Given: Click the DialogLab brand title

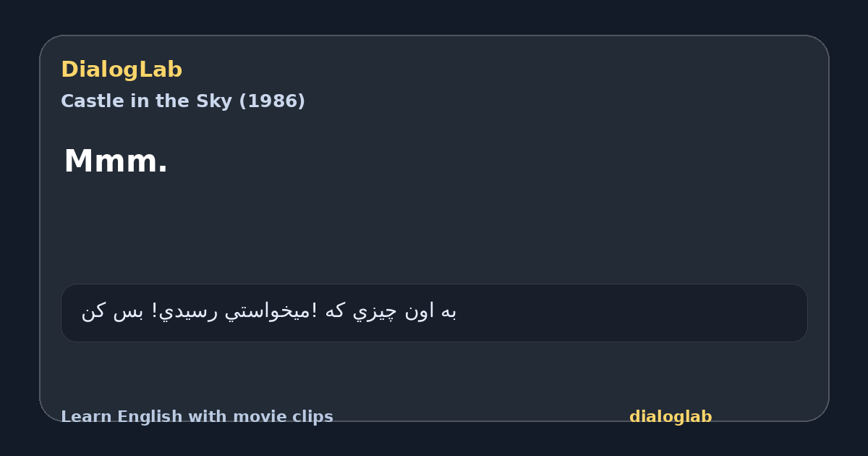Looking at the screenshot, I should pos(122,70).
